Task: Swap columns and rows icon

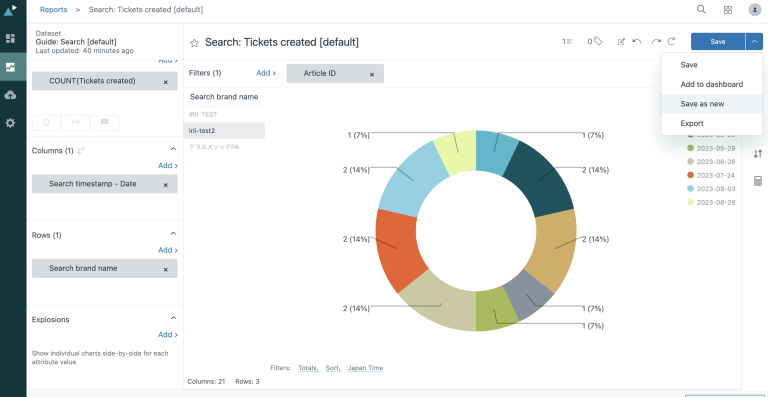Action: (x=81, y=150)
